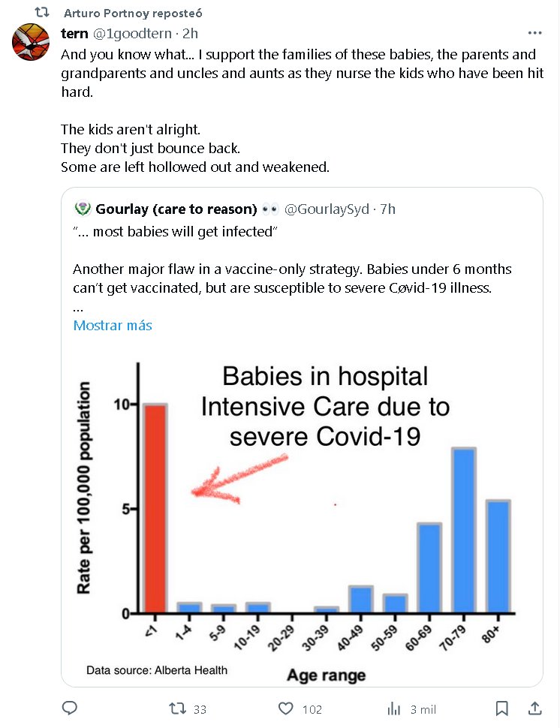Click the 102 likes count

[311, 709]
